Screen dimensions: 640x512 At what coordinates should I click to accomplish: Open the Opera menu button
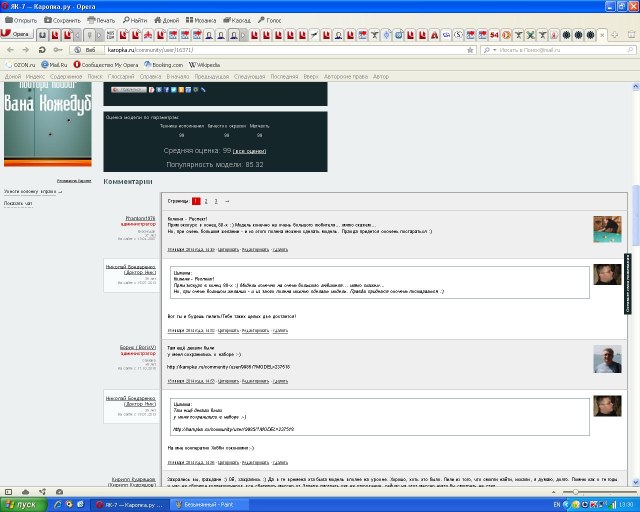coord(17,34)
